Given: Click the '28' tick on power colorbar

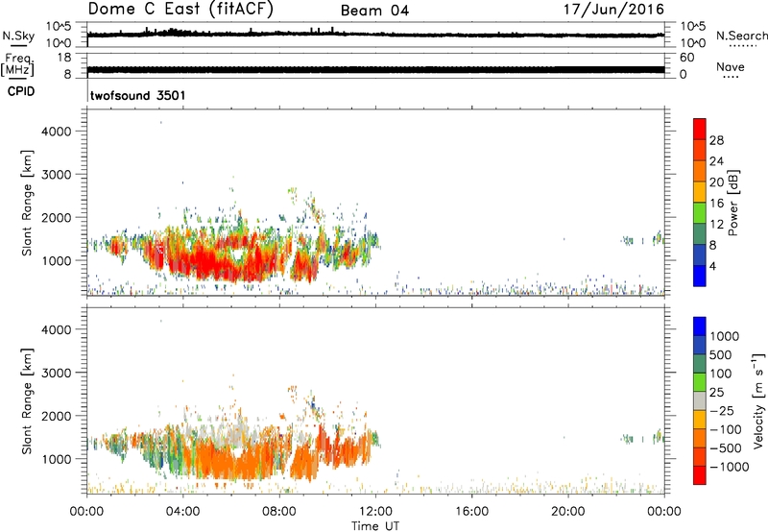Looking at the screenshot, I should click(x=716, y=140).
